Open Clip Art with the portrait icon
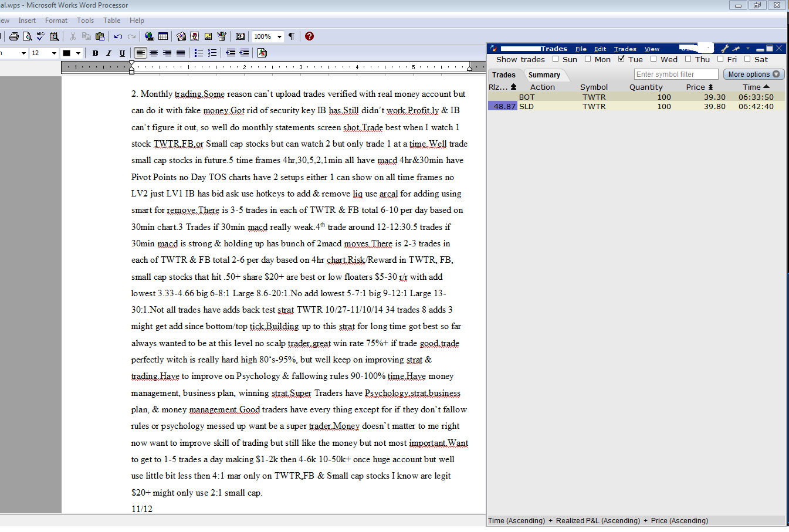The height and width of the screenshot is (532, 789). click(x=195, y=36)
